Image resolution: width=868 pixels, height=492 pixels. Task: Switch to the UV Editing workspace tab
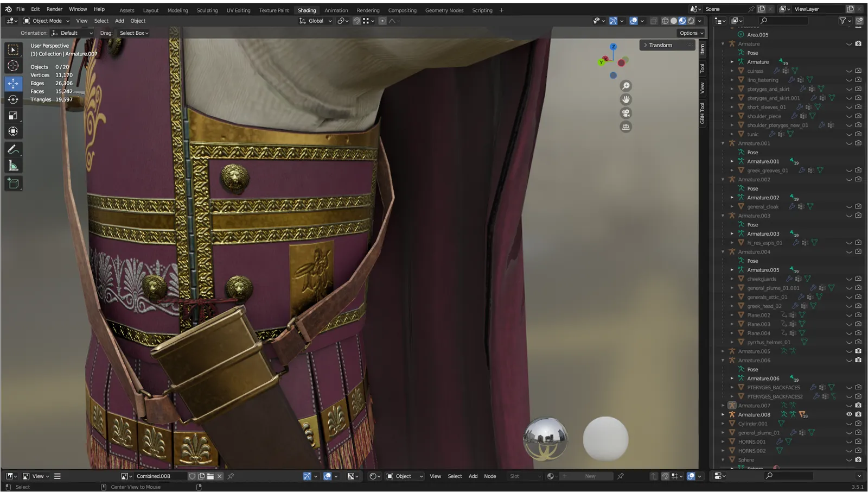pyautogui.click(x=238, y=10)
